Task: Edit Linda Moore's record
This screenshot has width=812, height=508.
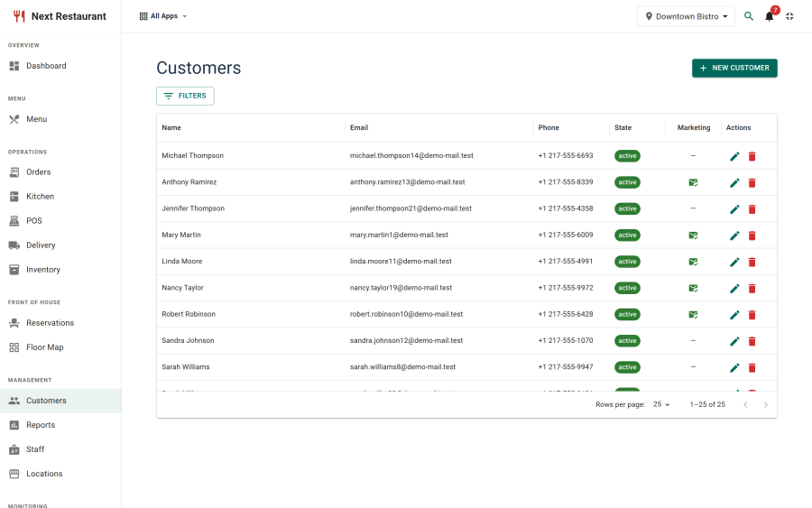Action: pyautogui.click(x=734, y=262)
